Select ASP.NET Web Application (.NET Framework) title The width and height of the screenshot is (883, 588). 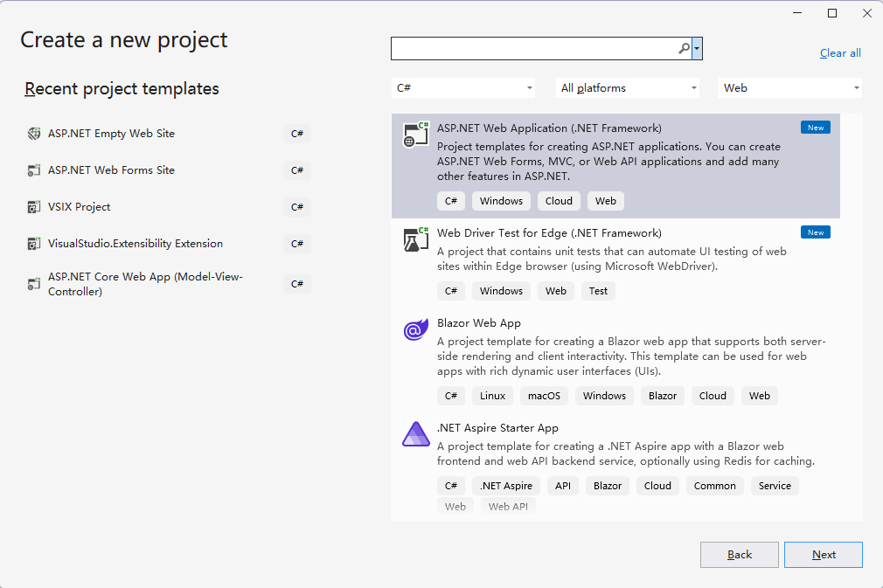tap(549, 128)
